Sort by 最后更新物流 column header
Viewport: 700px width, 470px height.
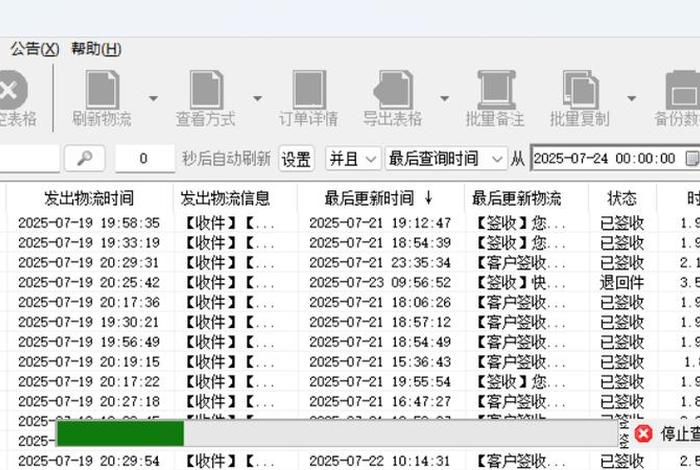coord(526,198)
